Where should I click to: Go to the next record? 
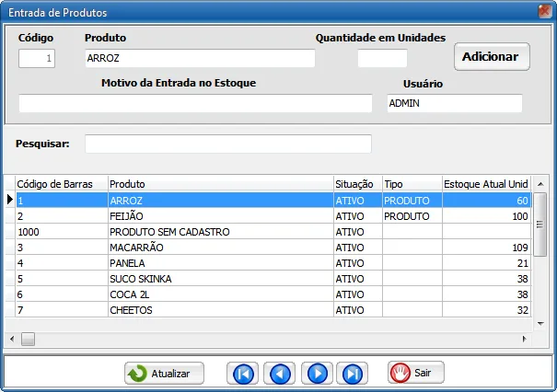click(x=317, y=374)
